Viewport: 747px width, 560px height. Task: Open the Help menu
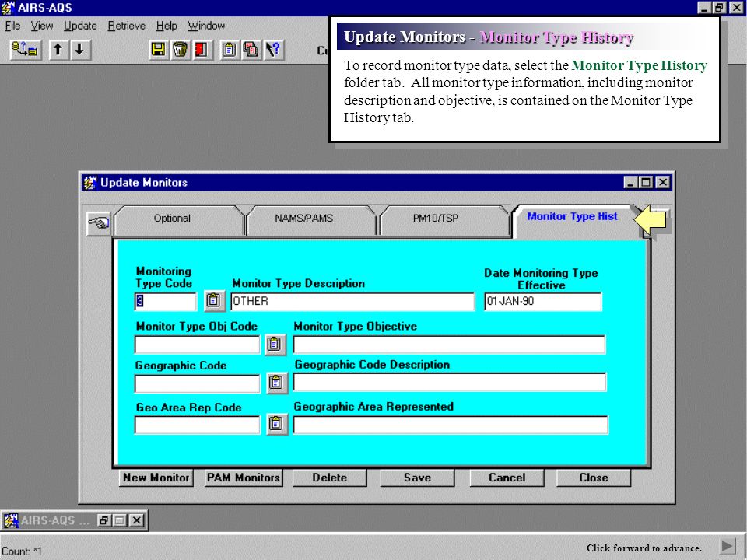point(167,26)
